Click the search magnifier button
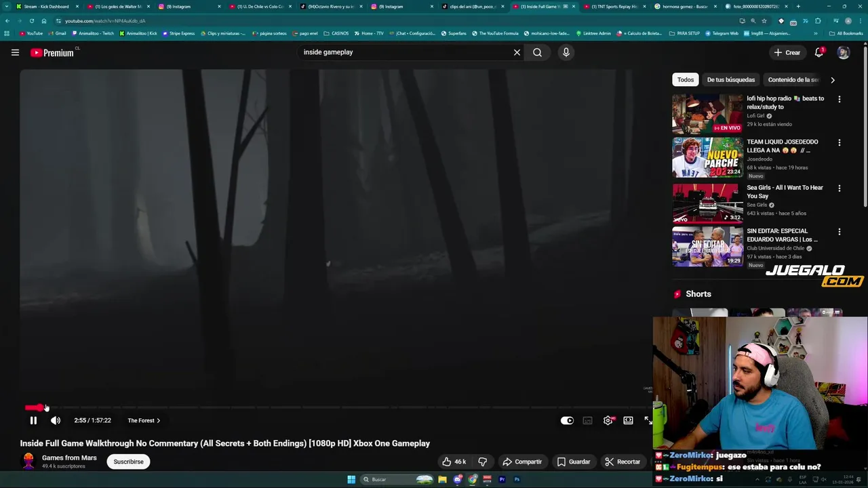Screen dimensions: 868x488 pos(537,52)
